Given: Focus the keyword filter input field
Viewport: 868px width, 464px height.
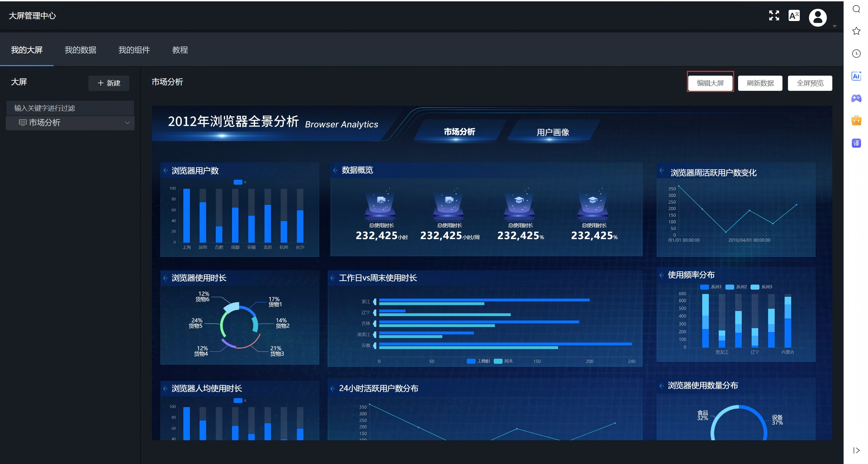Looking at the screenshot, I should 70,108.
